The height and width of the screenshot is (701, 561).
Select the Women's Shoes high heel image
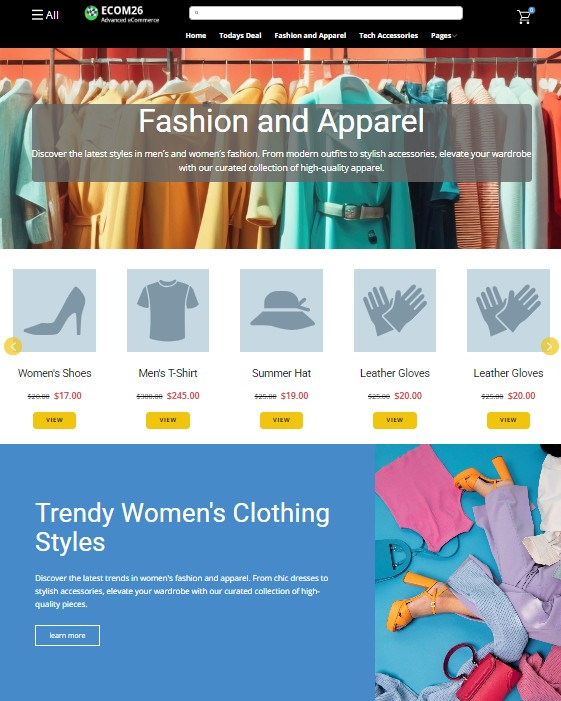[55, 310]
